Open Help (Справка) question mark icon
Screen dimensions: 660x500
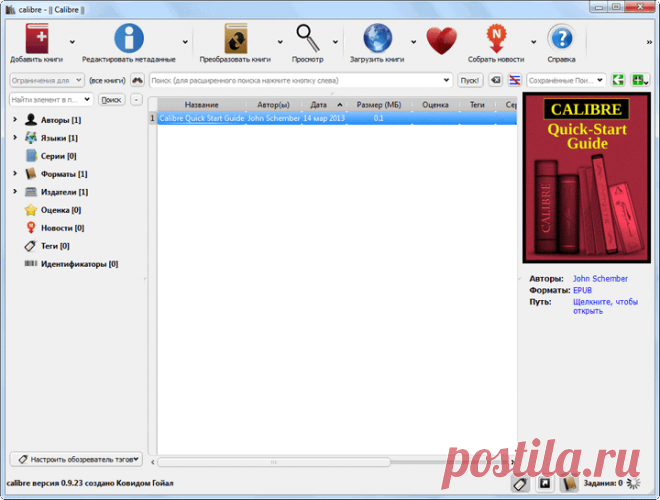(562, 39)
